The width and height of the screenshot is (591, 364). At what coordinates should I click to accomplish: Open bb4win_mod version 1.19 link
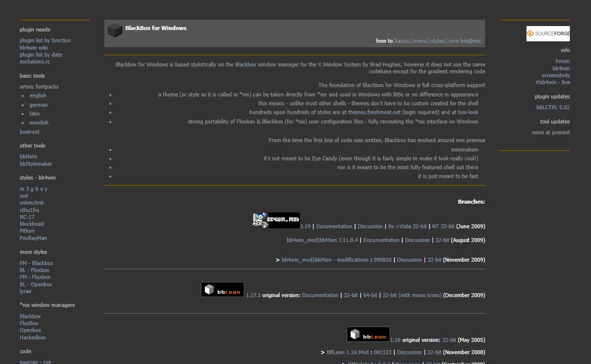point(305,226)
